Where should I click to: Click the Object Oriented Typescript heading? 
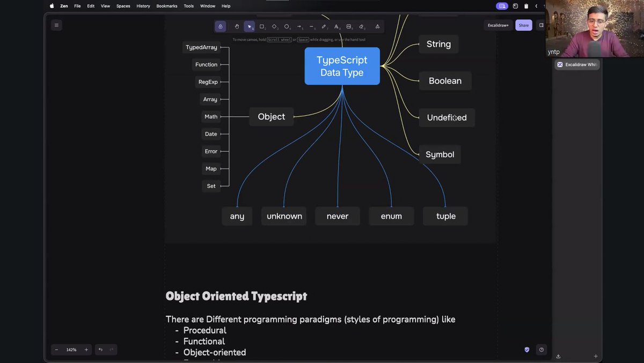pos(236,296)
